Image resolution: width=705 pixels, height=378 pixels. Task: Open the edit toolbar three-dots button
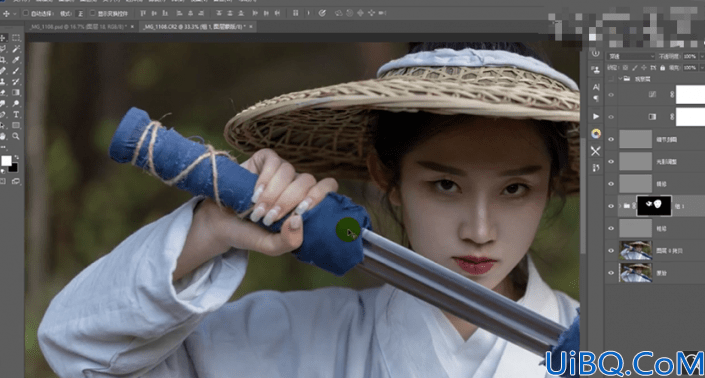[3, 147]
